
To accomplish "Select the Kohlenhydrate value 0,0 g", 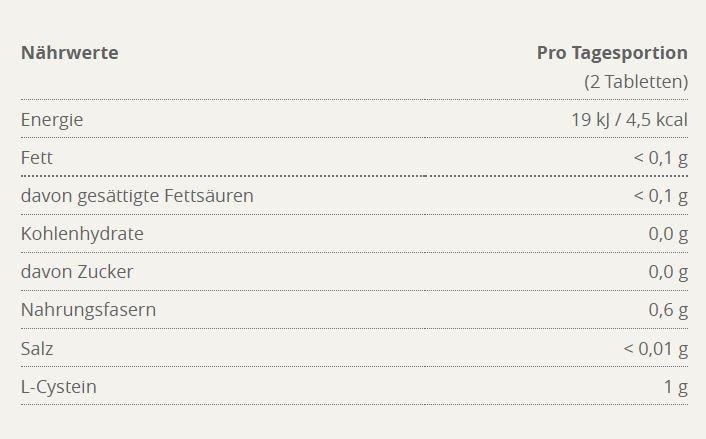I will pos(668,234).
